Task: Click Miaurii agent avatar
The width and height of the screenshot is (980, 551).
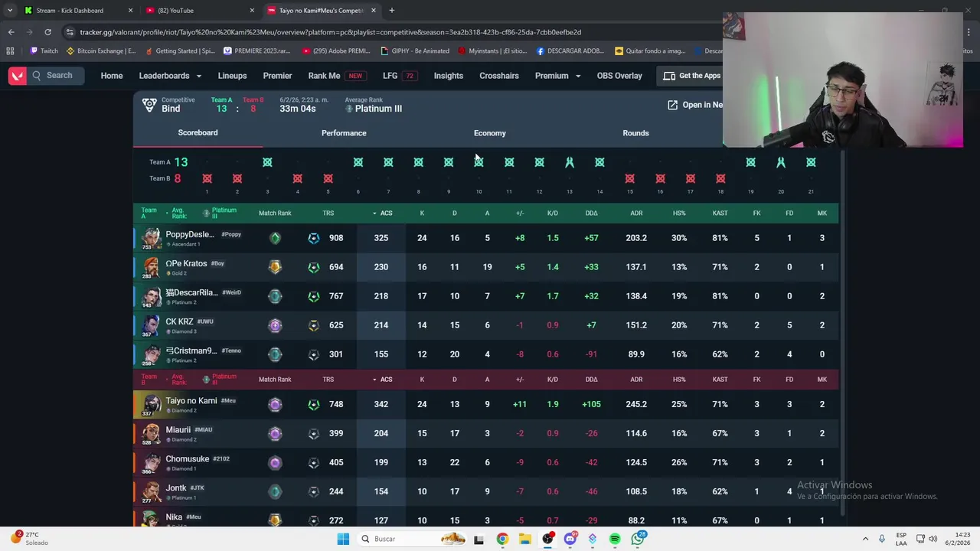Action: tap(152, 434)
